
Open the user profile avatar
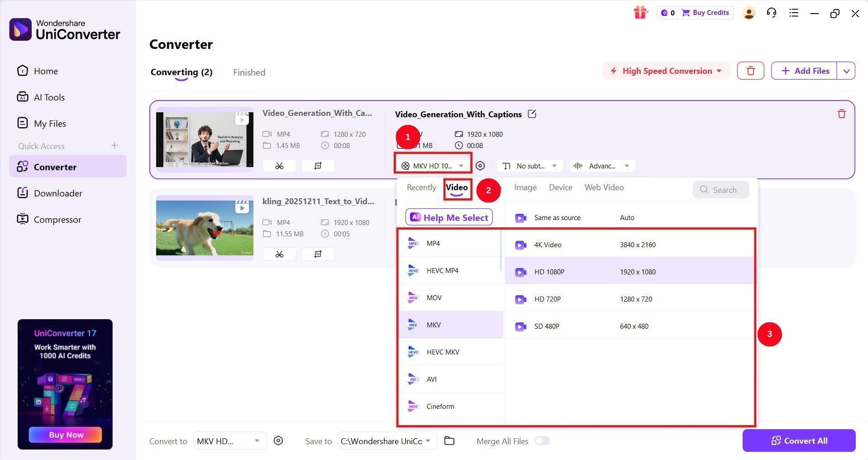point(749,13)
